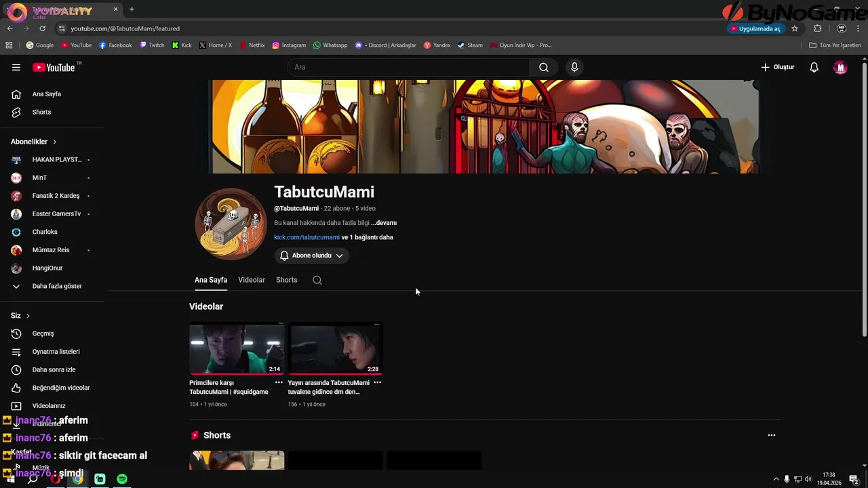Screen dimensions: 868x488
Task: Open the Whatsapp bookmark
Action: point(330,45)
